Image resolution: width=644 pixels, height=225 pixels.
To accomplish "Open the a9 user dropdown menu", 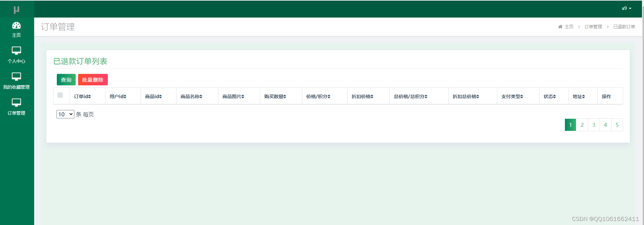I will [626, 8].
